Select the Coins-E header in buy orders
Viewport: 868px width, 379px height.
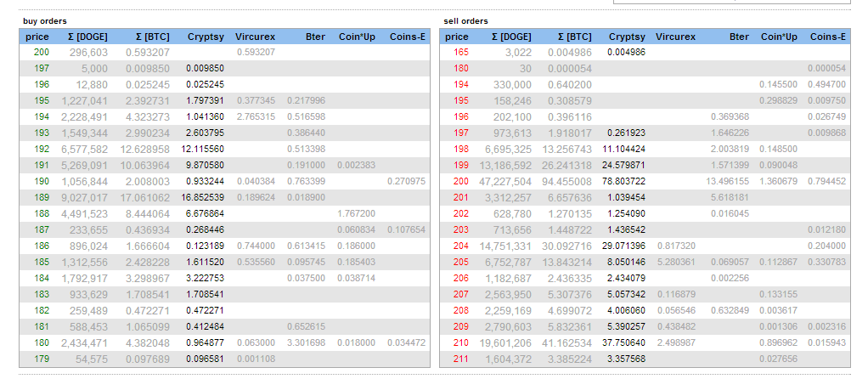point(408,37)
